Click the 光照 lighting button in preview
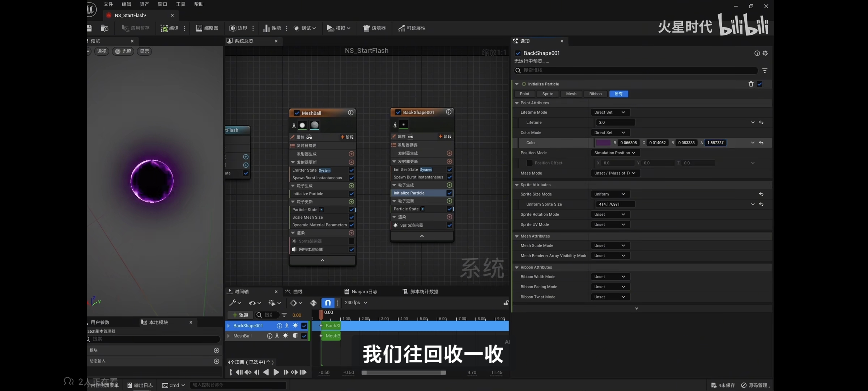This screenshot has height=391, width=868. pyautogui.click(x=123, y=51)
